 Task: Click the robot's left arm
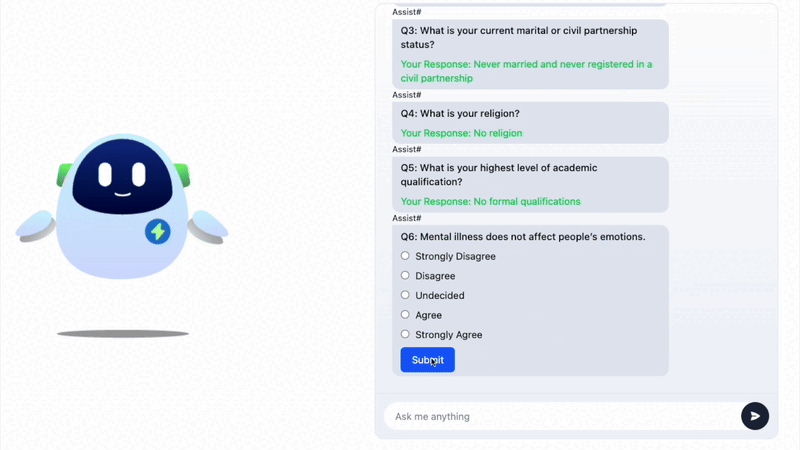[37, 228]
